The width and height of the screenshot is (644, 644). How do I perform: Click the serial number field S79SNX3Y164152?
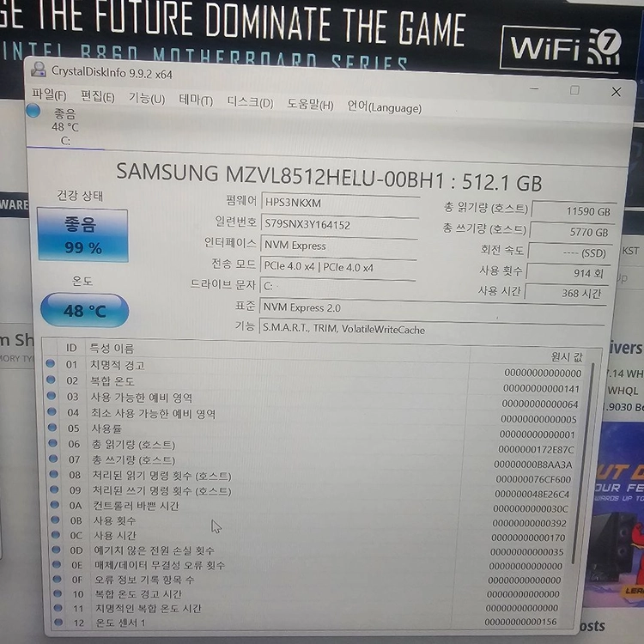click(340, 224)
